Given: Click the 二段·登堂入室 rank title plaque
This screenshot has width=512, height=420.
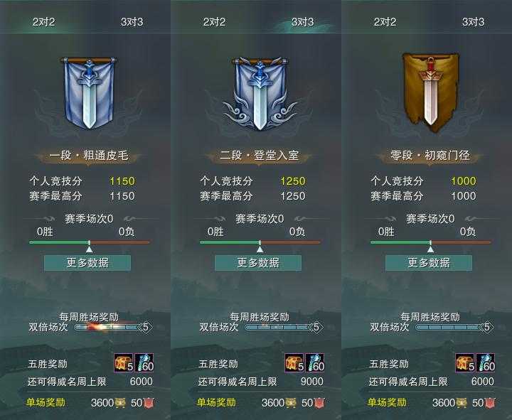Looking at the screenshot, I should pos(260,156).
